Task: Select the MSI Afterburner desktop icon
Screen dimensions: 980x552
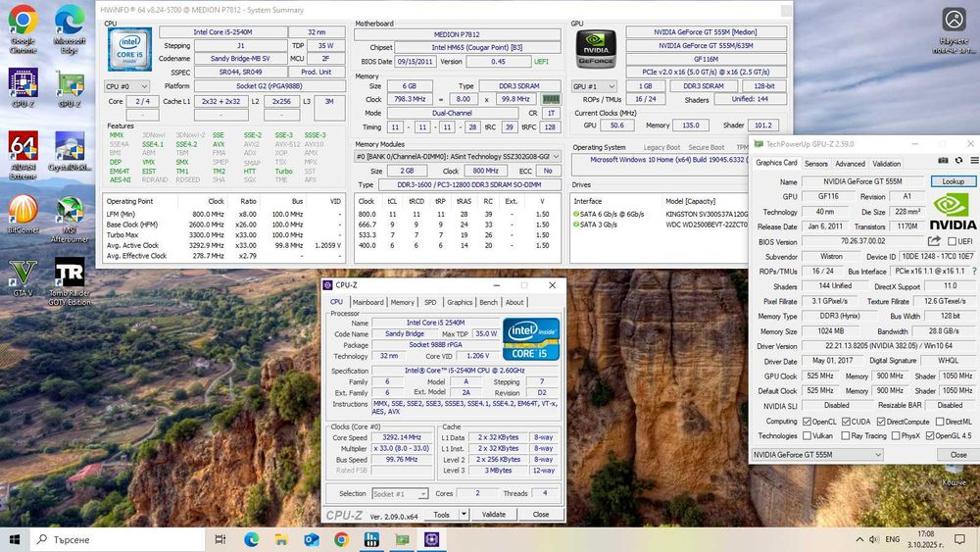Action: pos(70,219)
